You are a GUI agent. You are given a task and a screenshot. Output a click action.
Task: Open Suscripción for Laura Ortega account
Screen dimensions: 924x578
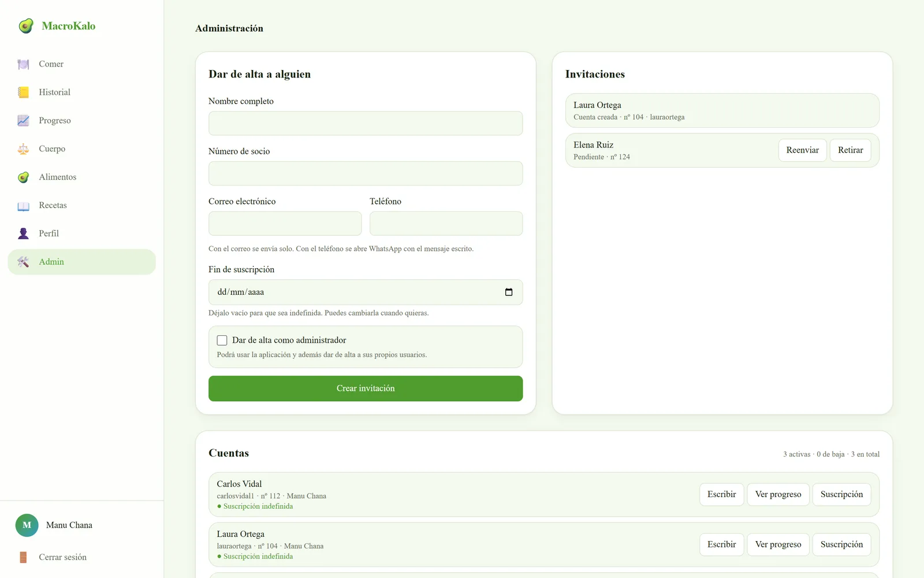pyautogui.click(x=841, y=544)
